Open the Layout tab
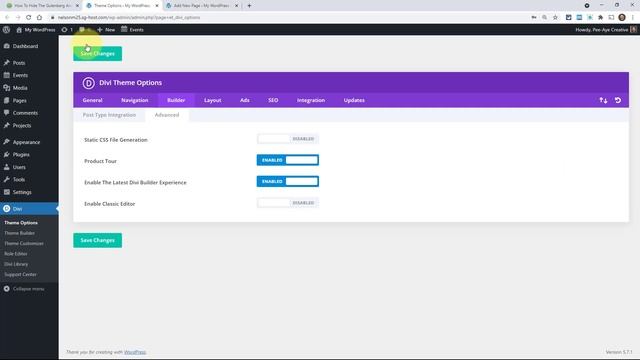The width and height of the screenshot is (640, 360). coord(213,100)
